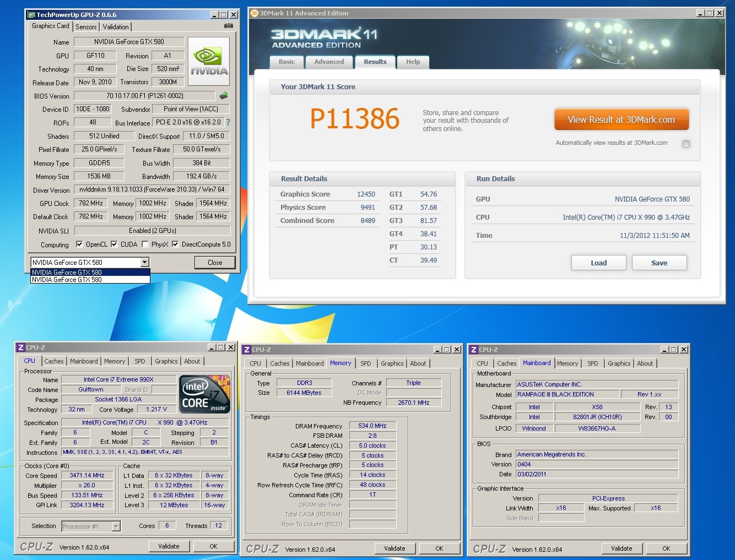Enable the PhysX checkbox in GPU-Z
The width and height of the screenshot is (735, 560).
(x=145, y=244)
